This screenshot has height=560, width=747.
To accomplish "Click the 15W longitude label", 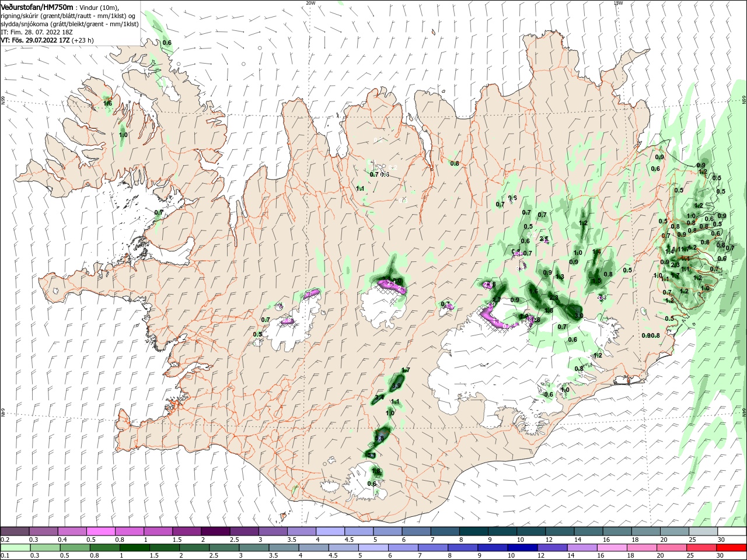I will (618, 2).
